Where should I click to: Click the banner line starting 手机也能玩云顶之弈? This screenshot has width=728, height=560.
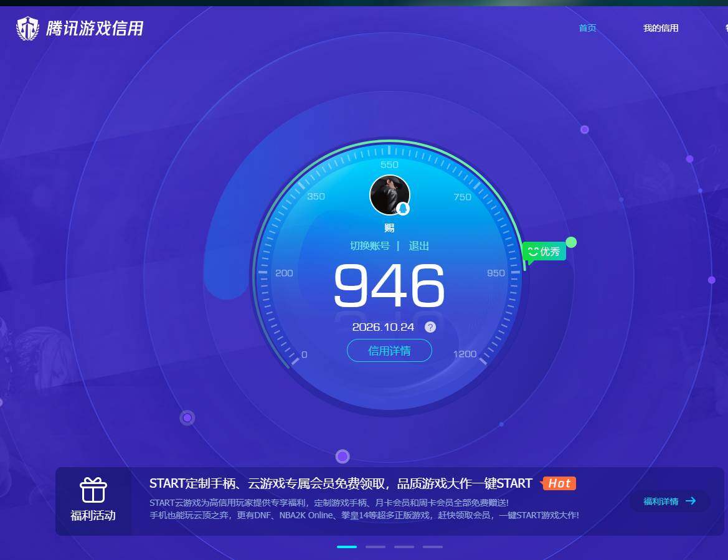pos(364,515)
